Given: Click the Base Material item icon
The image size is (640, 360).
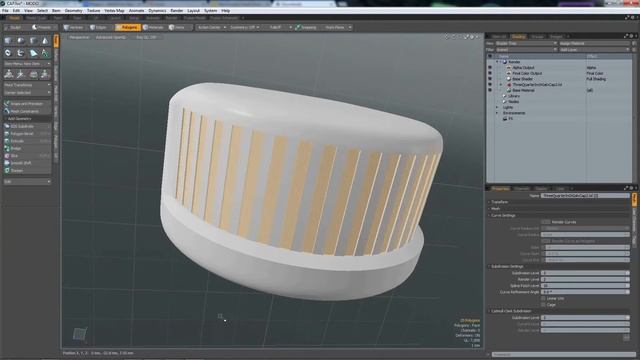Looking at the screenshot, I should (x=509, y=90).
